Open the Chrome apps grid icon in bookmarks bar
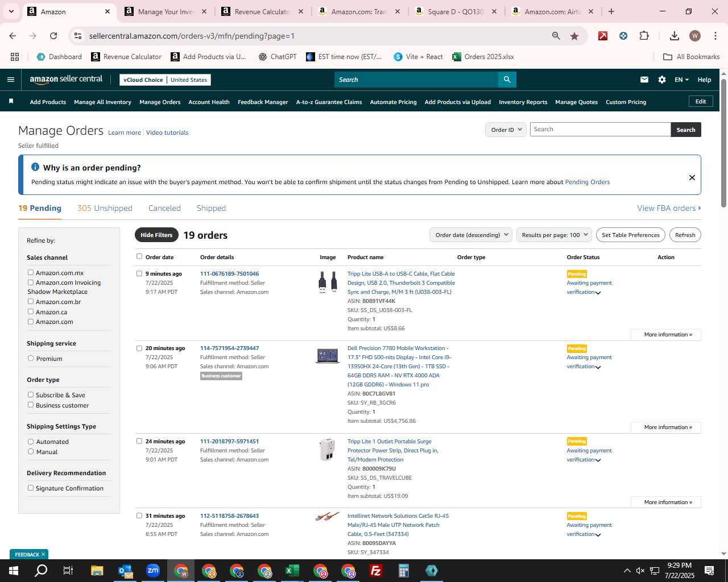 click(15, 57)
